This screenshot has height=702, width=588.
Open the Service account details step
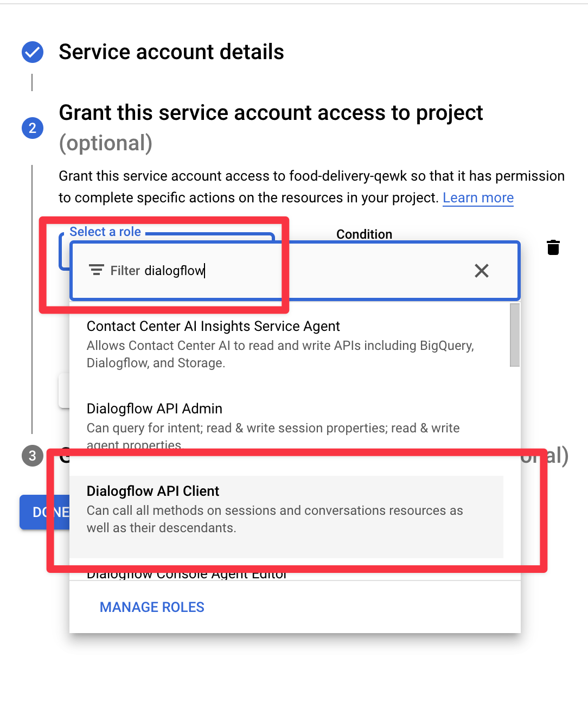click(x=171, y=52)
